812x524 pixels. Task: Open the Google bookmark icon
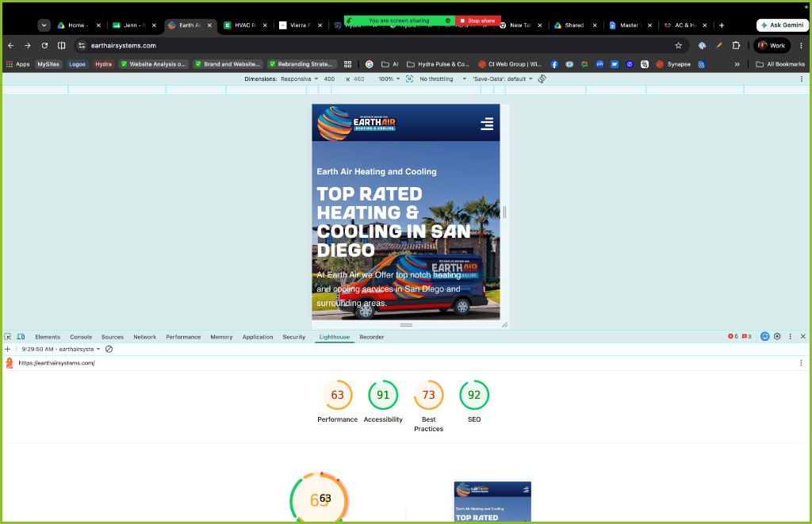pyautogui.click(x=370, y=64)
